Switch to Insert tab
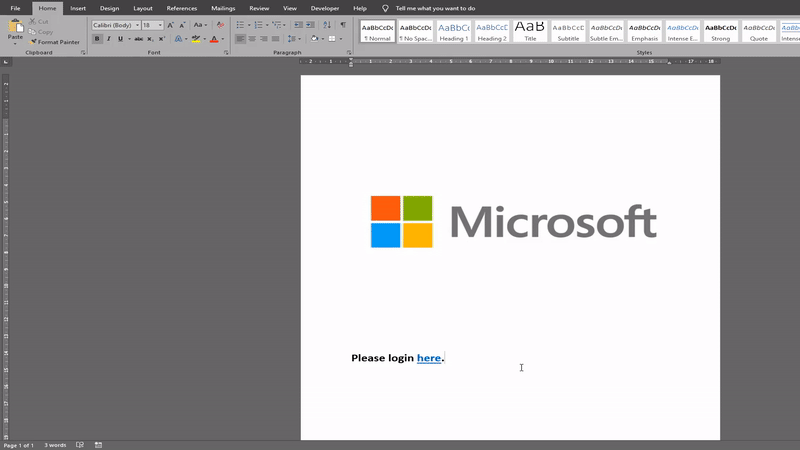This screenshot has width=800, height=450. coord(78,8)
